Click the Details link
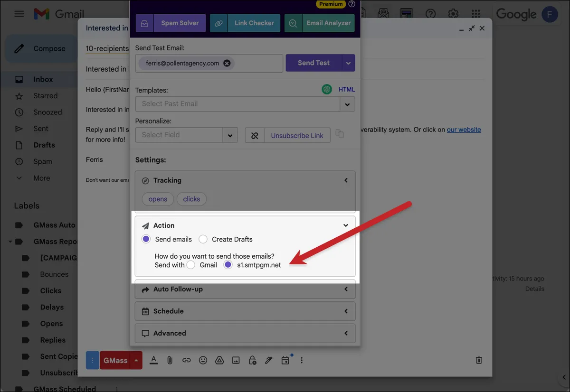 pos(535,289)
